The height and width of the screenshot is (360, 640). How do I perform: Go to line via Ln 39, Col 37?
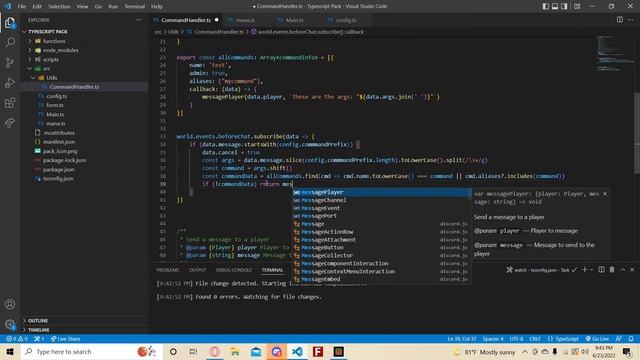click(x=462, y=339)
